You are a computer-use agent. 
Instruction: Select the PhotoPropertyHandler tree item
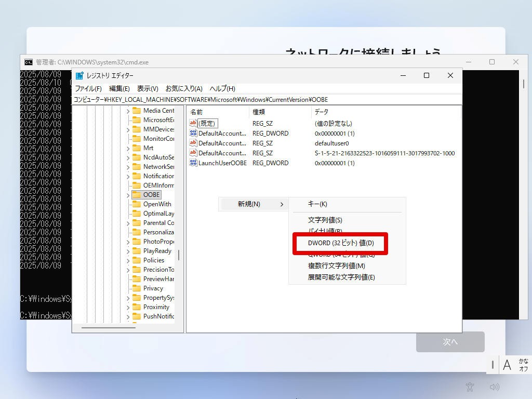coord(158,241)
